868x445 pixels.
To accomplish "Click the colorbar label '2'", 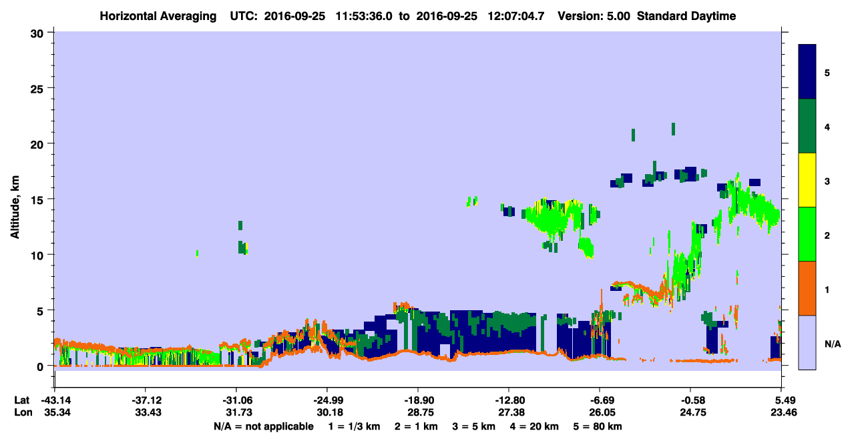I will [x=827, y=235].
